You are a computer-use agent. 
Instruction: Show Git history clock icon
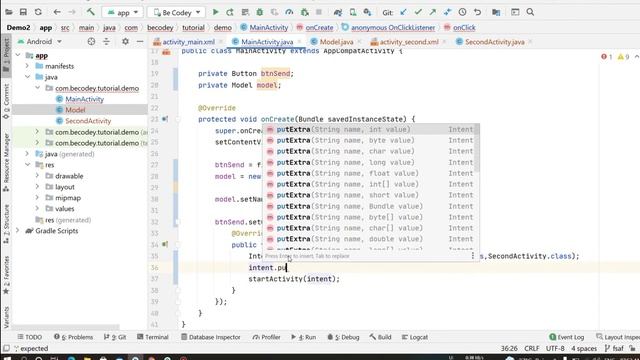pyautogui.click(x=462, y=12)
